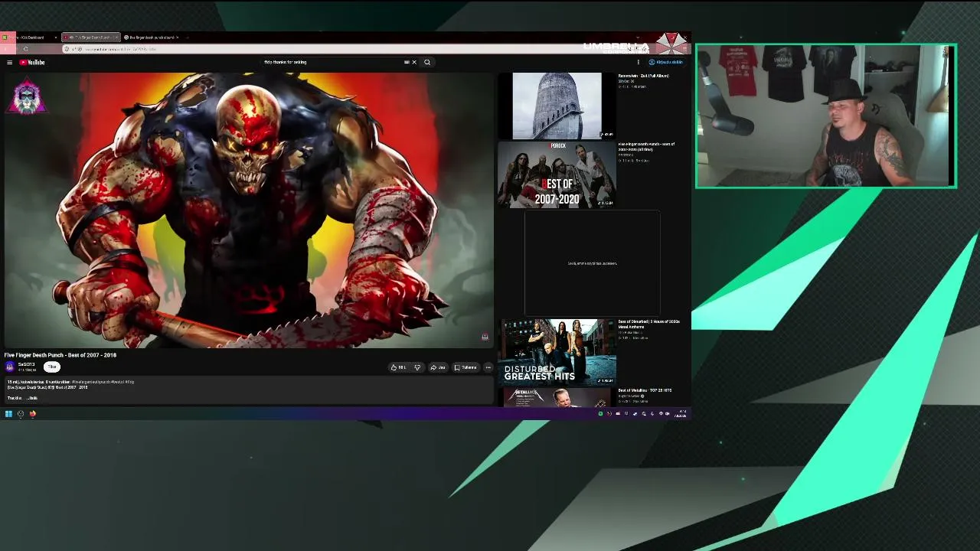
Task: Play the Five Finger Death Punch video
Action: pos(249,210)
